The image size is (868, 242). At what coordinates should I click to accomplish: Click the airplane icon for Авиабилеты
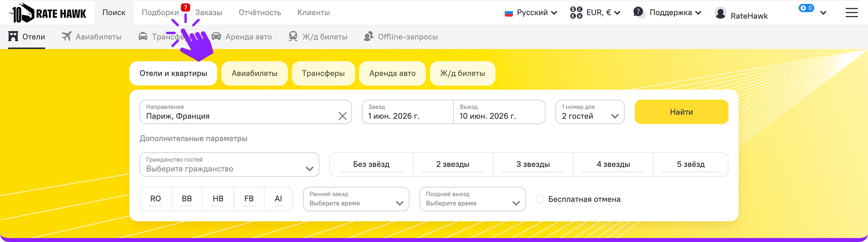pos(67,36)
